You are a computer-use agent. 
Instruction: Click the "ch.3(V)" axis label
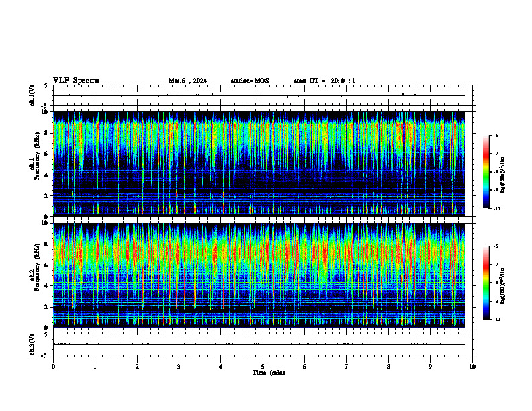[x=32, y=345]
